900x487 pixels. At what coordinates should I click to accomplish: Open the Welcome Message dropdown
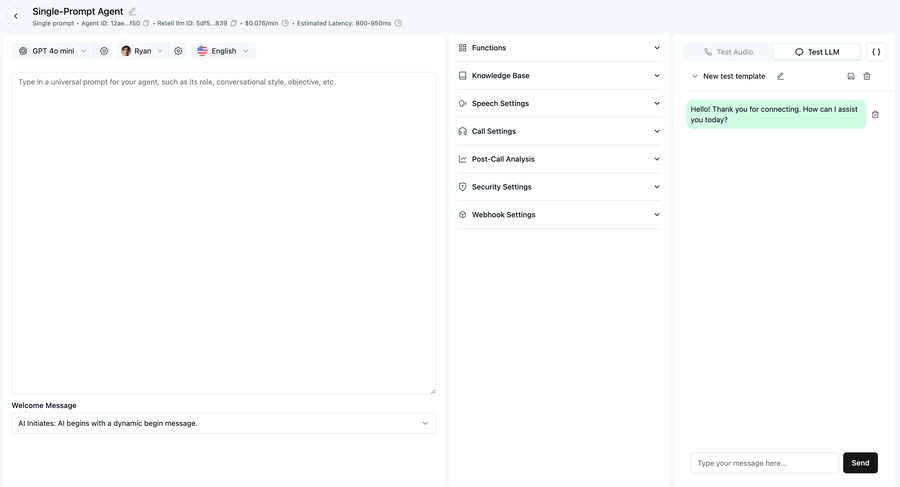(223, 423)
